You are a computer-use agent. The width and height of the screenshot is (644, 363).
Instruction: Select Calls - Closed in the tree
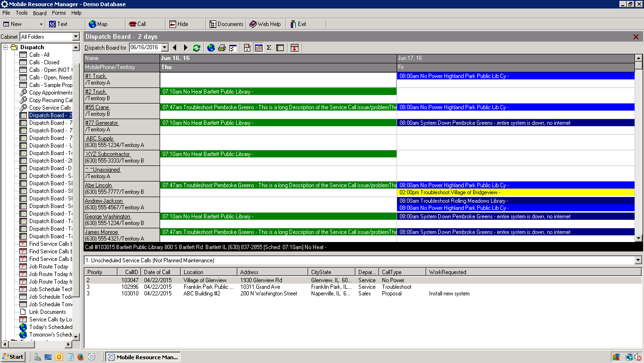pyautogui.click(x=44, y=62)
